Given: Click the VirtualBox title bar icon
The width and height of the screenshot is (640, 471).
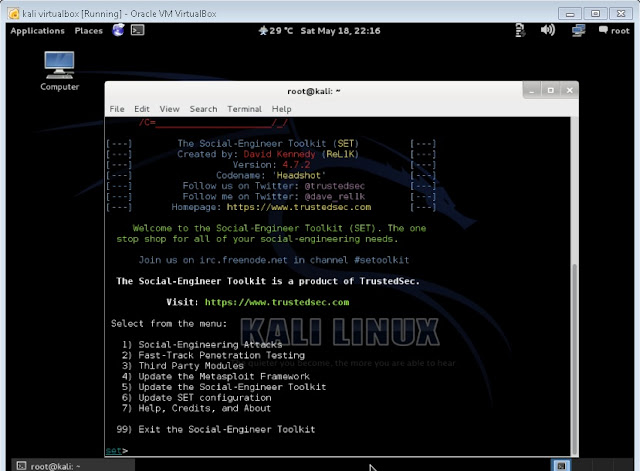Looking at the screenshot, I should [13, 13].
